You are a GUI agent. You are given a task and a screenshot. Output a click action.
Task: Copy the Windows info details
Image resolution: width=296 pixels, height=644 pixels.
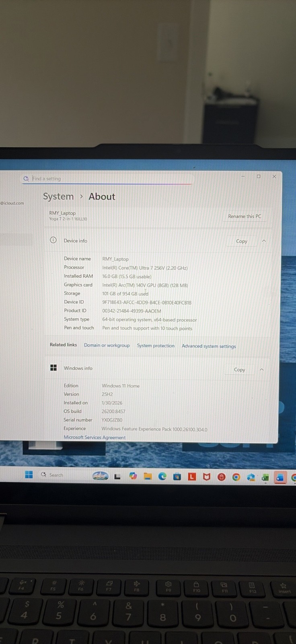tap(239, 369)
